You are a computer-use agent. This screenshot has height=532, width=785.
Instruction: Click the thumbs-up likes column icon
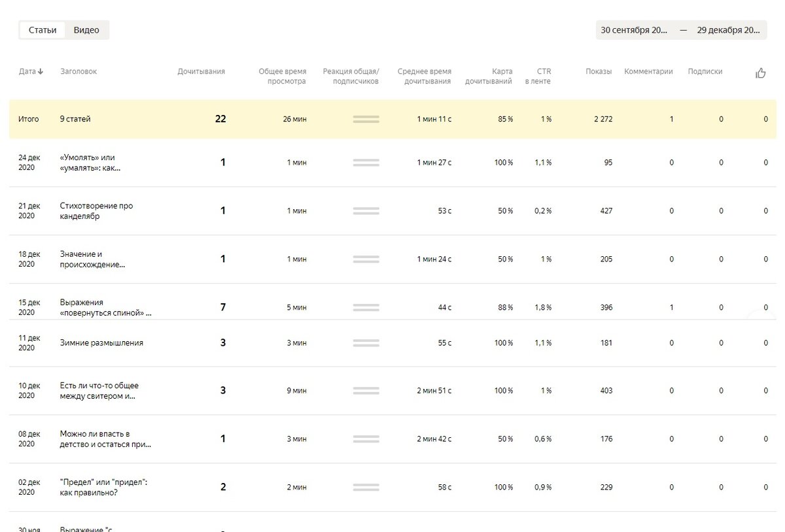coord(760,73)
